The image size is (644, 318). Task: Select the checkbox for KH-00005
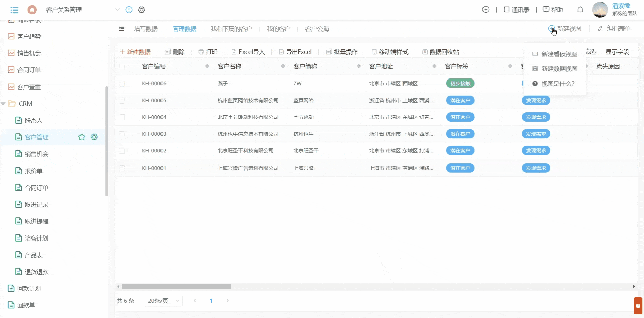click(x=122, y=100)
